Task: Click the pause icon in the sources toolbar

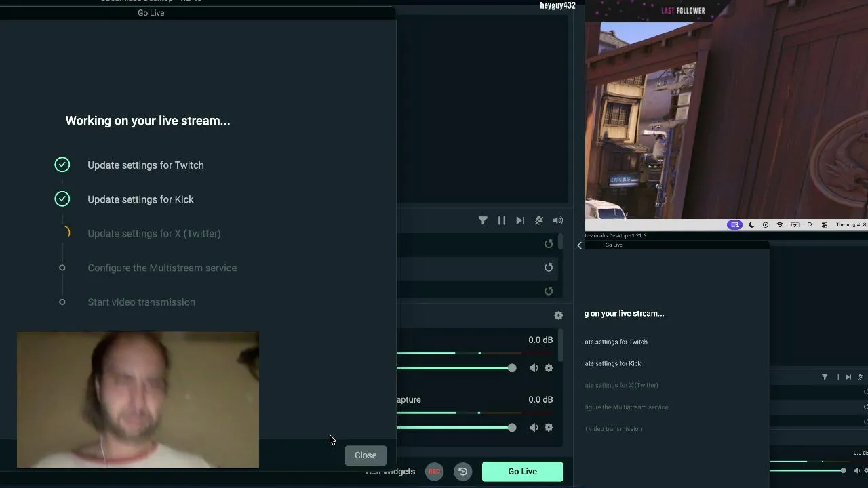Action: 502,220
